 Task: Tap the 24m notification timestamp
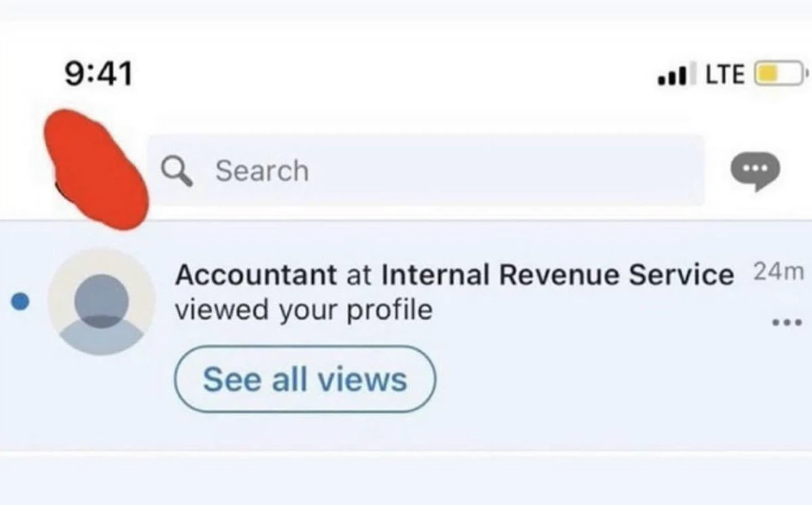(778, 272)
